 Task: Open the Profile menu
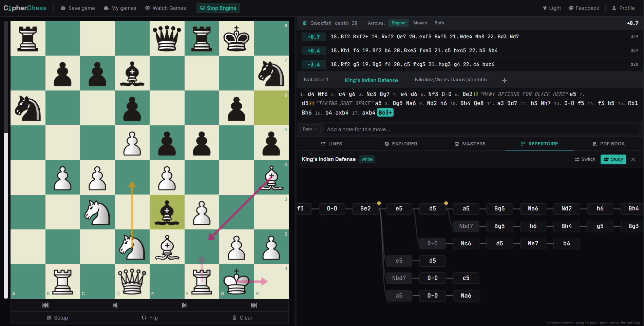pyautogui.click(x=623, y=8)
